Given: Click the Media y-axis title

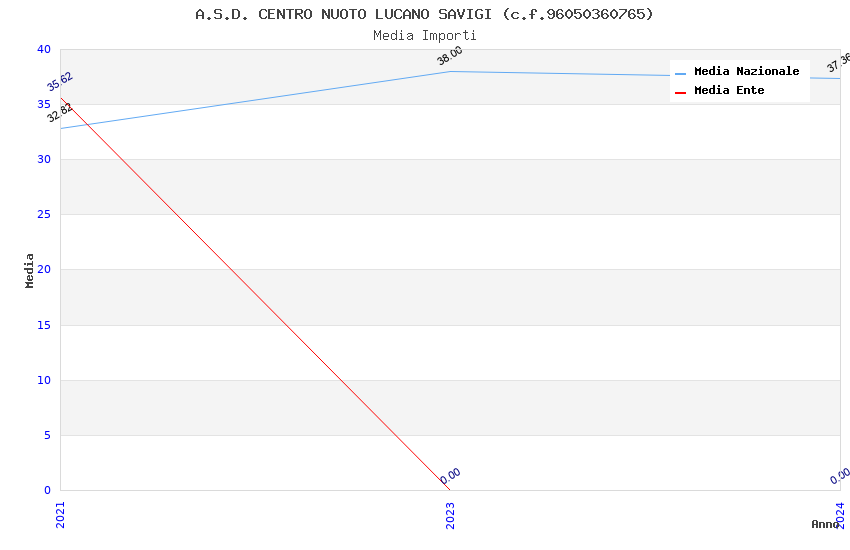Looking at the screenshot, I should coord(29,270).
